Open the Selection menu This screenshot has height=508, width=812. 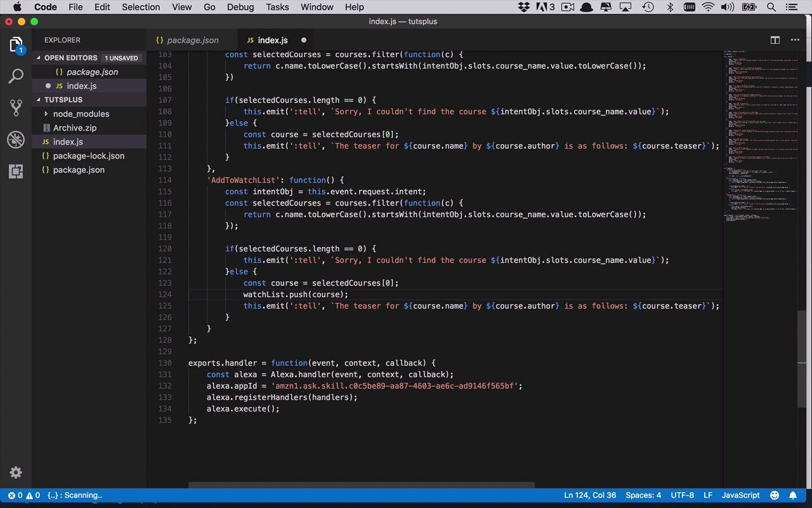point(141,7)
